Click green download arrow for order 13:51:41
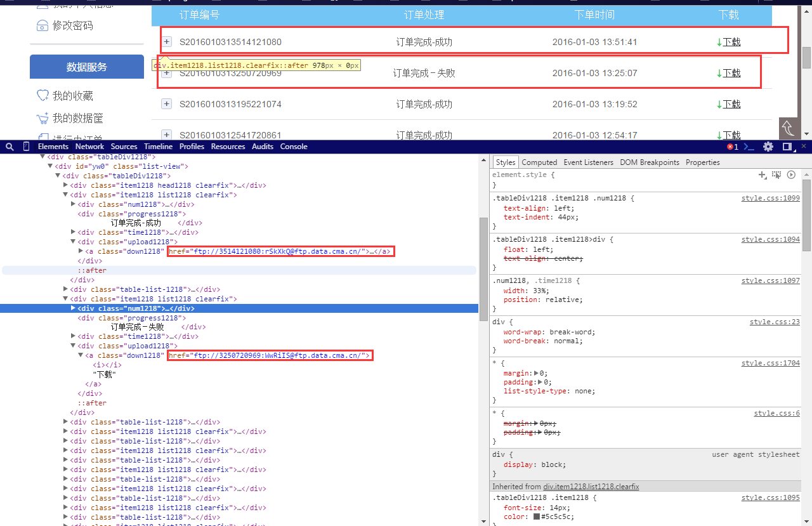 coord(719,42)
